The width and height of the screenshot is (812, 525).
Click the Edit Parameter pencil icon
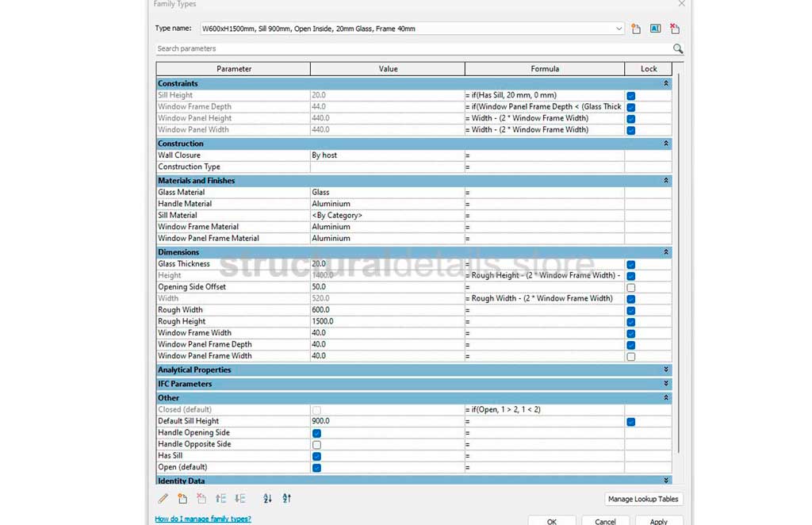pos(163,499)
